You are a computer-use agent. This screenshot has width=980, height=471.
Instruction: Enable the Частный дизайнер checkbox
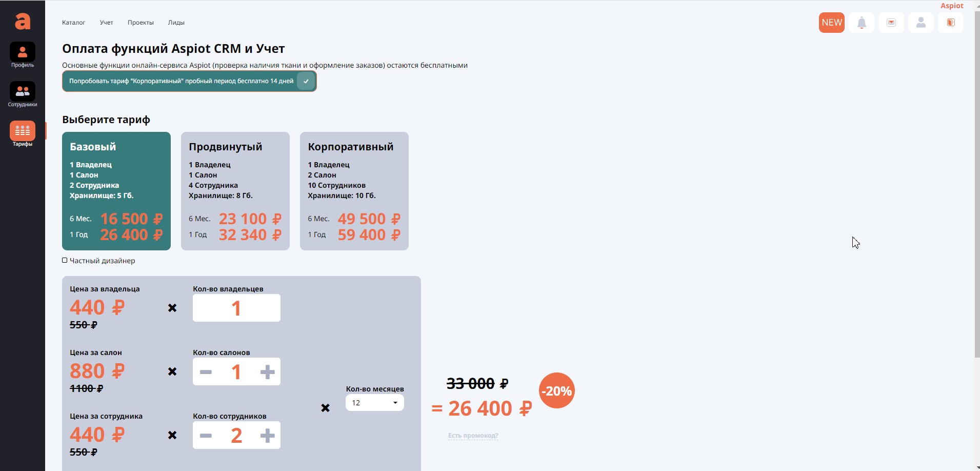tap(65, 261)
